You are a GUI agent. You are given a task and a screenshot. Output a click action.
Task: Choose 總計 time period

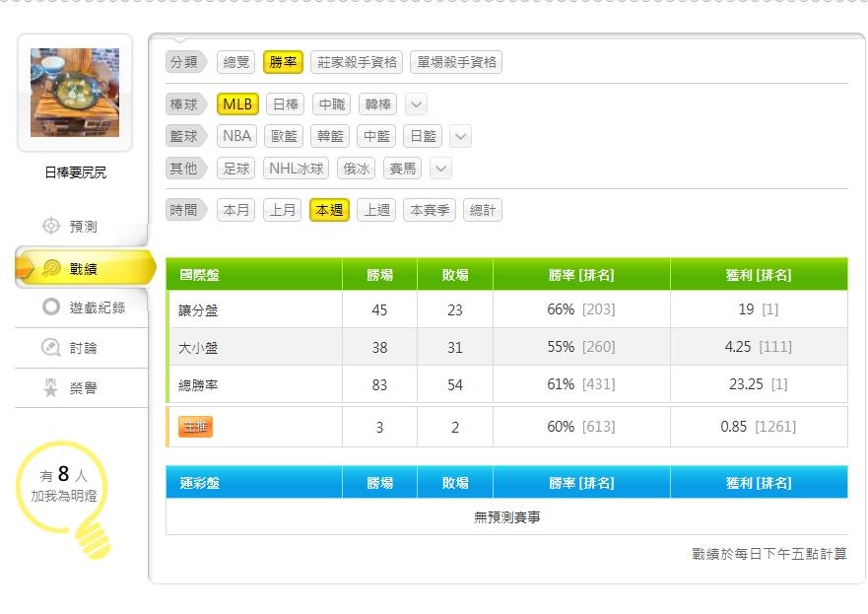click(x=483, y=210)
